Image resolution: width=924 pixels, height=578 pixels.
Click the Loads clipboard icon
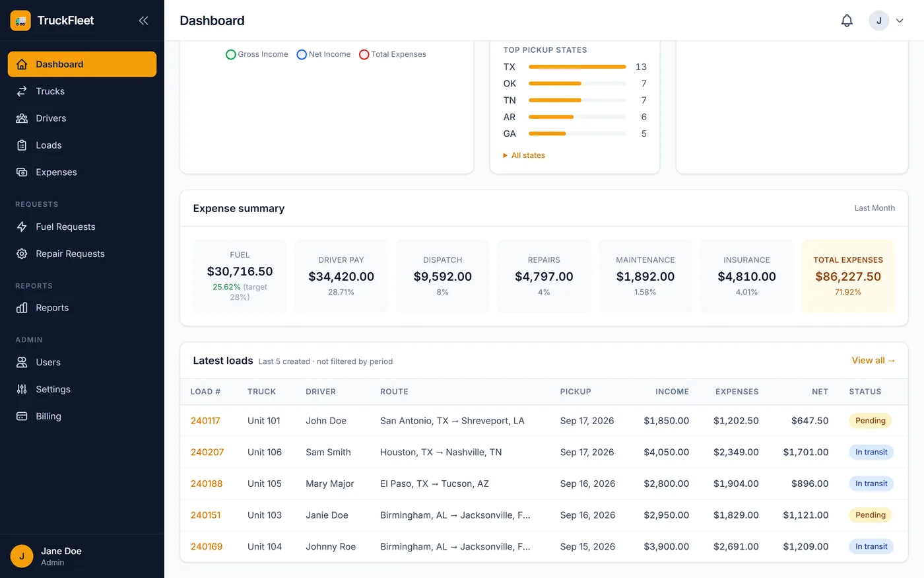click(x=22, y=145)
